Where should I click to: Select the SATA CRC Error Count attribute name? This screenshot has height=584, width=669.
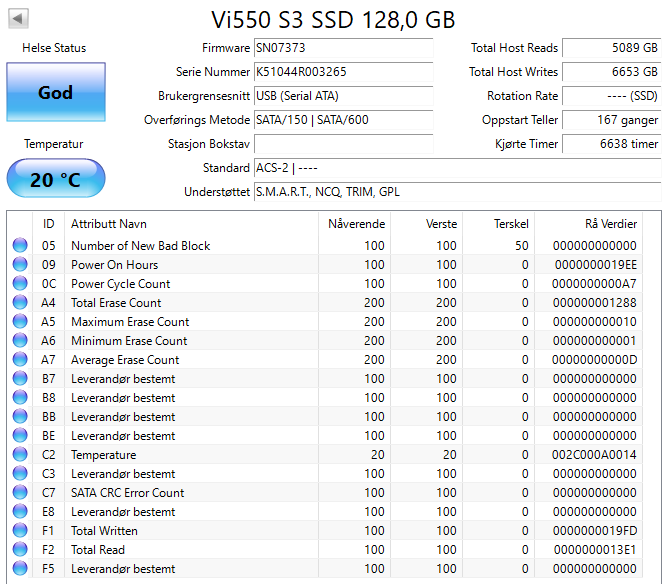tap(127, 493)
